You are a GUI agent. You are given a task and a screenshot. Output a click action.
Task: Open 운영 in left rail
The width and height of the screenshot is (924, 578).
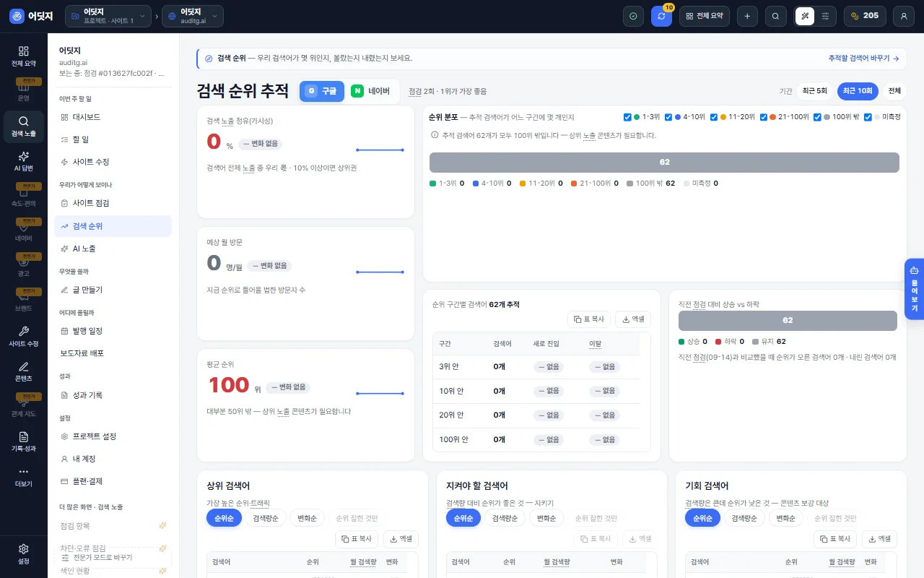coord(23,92)
